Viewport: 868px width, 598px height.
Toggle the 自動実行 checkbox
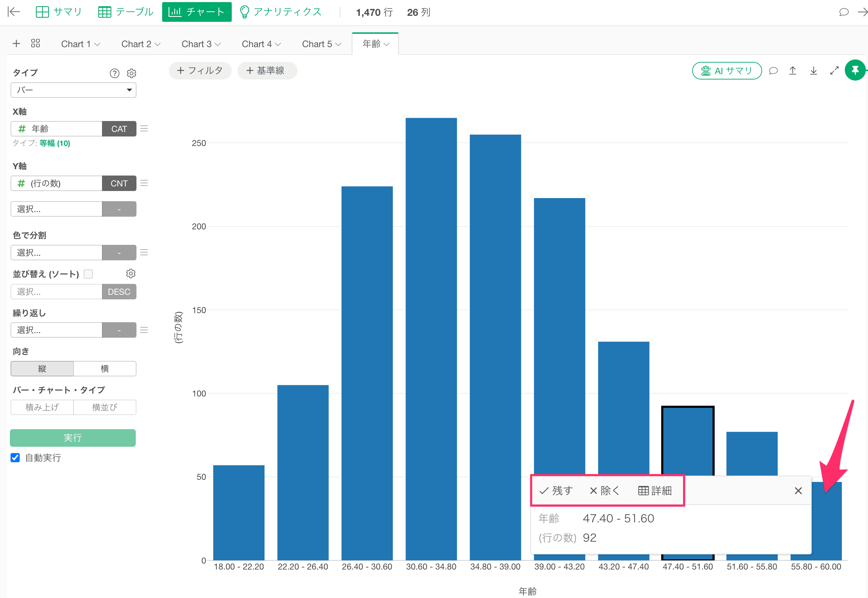(15, 458)
